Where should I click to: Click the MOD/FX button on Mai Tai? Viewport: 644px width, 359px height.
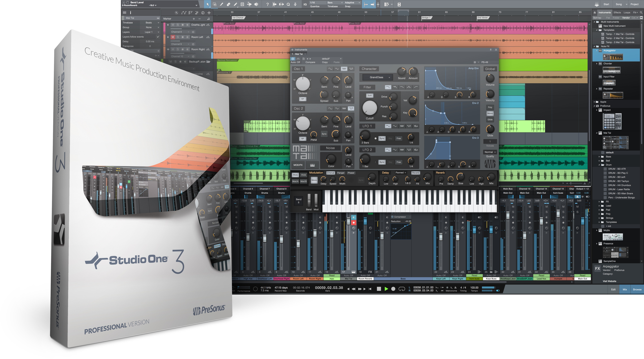coord(298,165)
